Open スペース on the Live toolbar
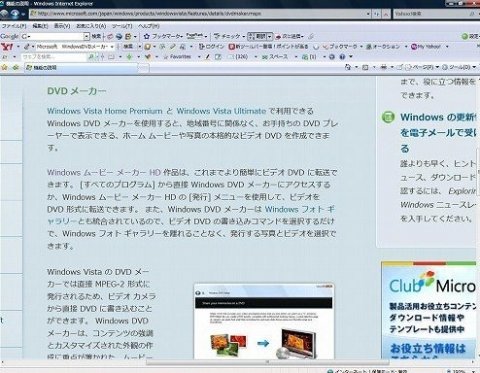The image size is (480, 373). pos(275,57)
